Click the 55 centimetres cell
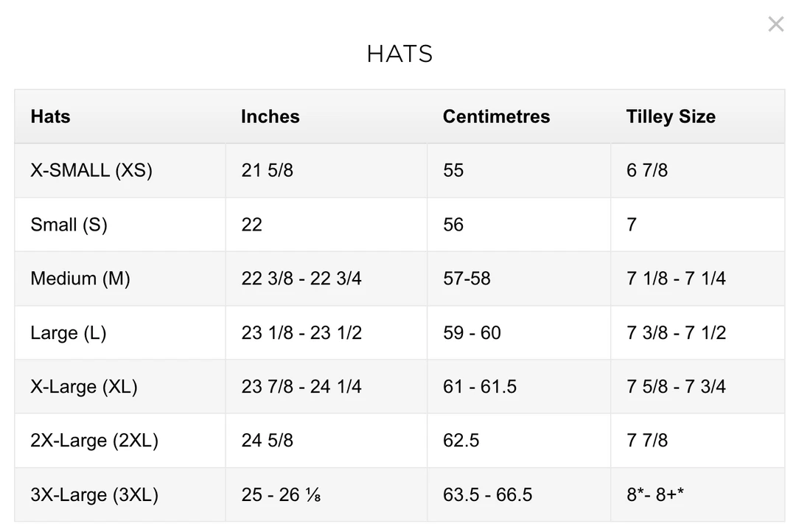Screen dimensions: 796x532 pos(453,170)
